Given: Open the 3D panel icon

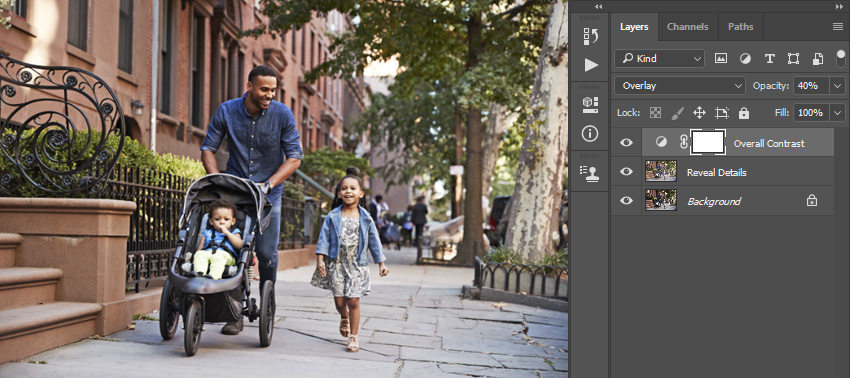Looking at the screenshot, I should [x=590, y=105].
